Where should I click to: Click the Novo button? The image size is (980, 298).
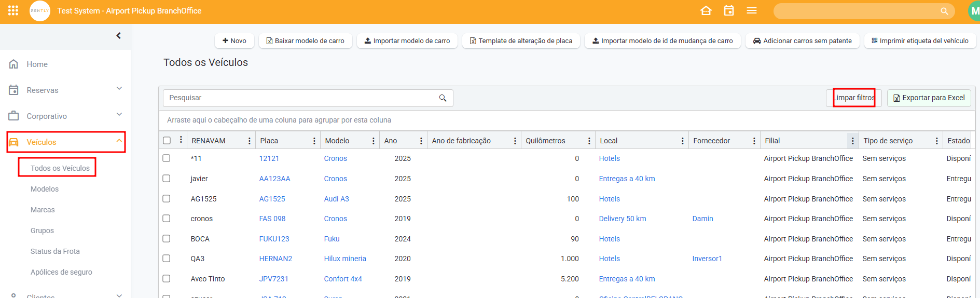pyautogui.click(x=234, y=41)
